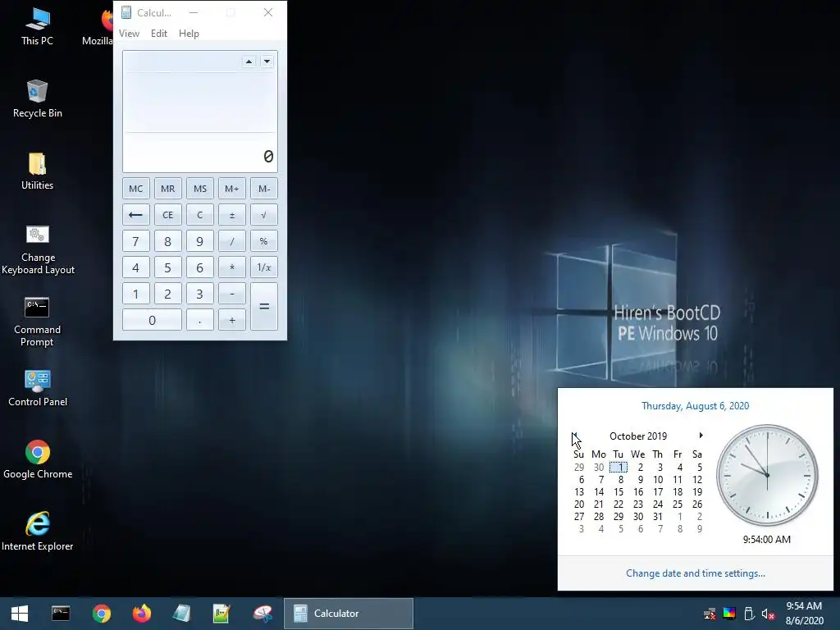
Task: Launch Internet Explorer desktop shortcut
Action: (x=38, y=532)
